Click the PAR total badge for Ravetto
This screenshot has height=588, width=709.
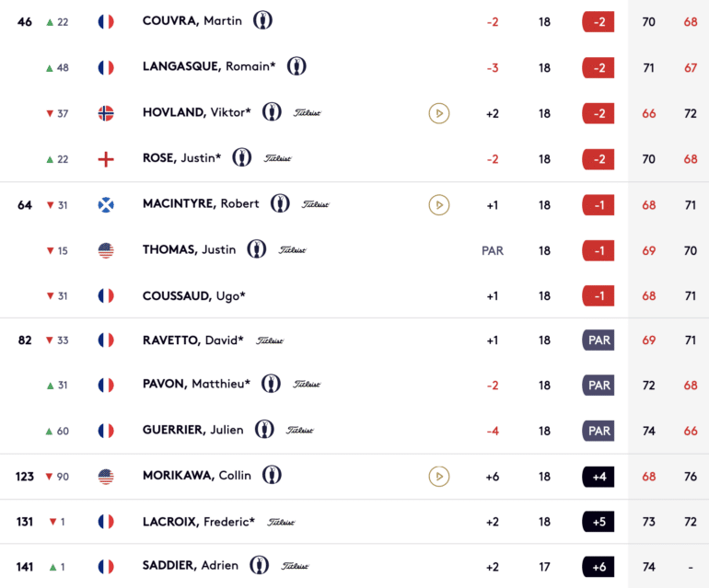pyautogui.click(x=599, y=340)
